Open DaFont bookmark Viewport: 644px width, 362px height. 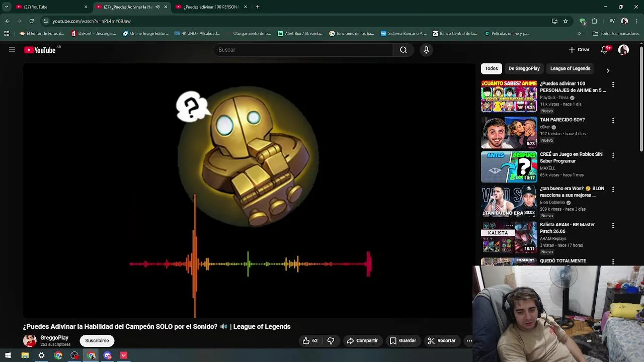point(93,34)
